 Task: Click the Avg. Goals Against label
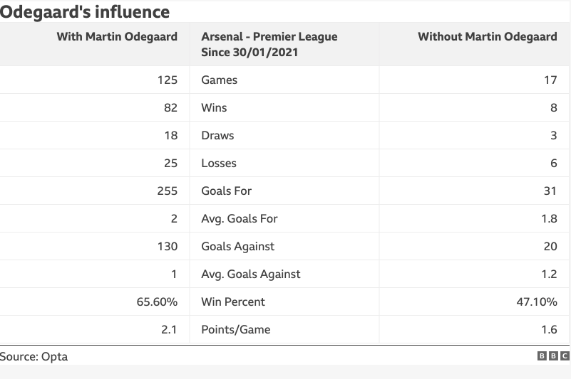[x=251, y=274]
